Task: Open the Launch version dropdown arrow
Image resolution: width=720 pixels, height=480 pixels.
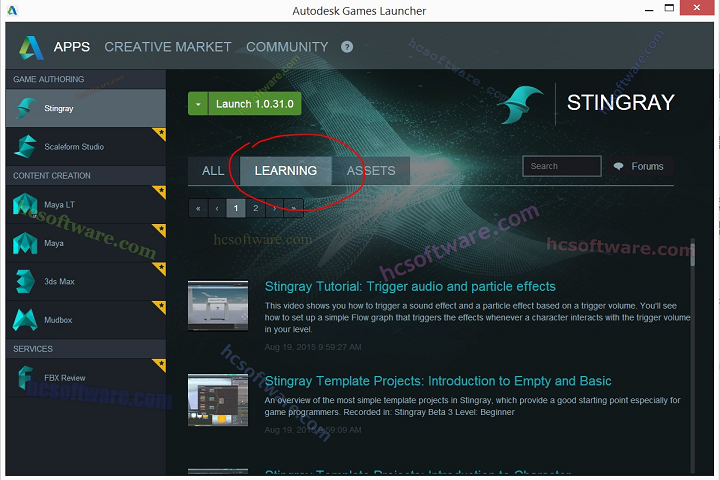Action: coord(198,104)
